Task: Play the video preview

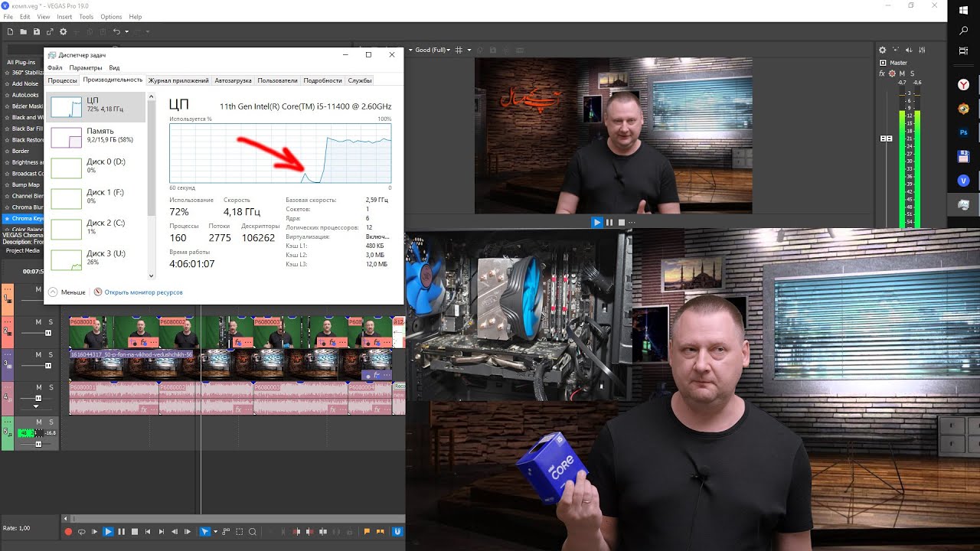Action: click(597, 222)
